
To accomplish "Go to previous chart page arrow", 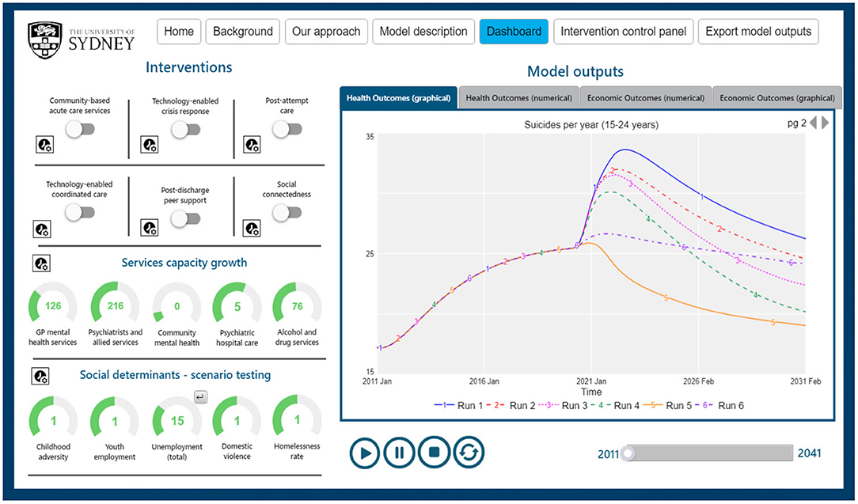I will [x=813, y=123].
